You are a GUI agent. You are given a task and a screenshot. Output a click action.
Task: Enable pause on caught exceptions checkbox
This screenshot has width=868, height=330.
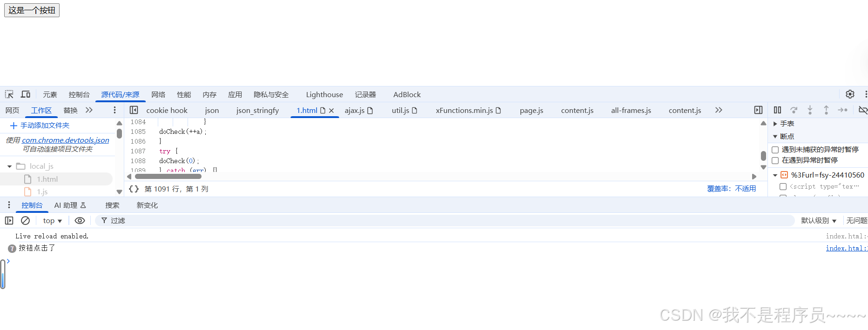[x=775, y=160]
